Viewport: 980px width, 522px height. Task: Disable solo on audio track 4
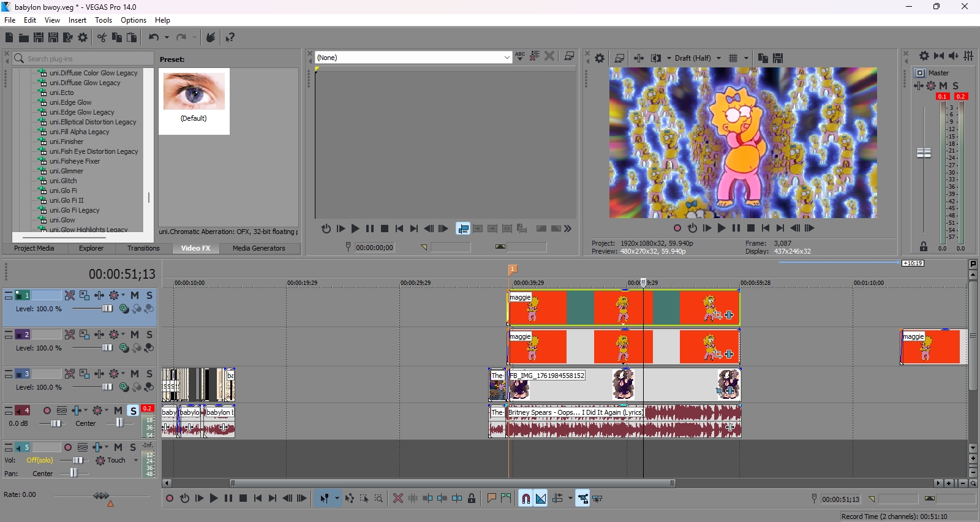pos(133,410)
